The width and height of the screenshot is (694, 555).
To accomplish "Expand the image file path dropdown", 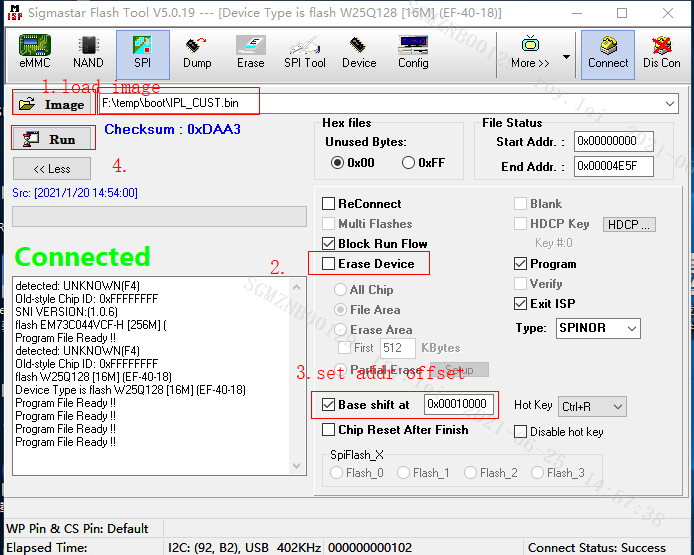I will tap(670, 104).
